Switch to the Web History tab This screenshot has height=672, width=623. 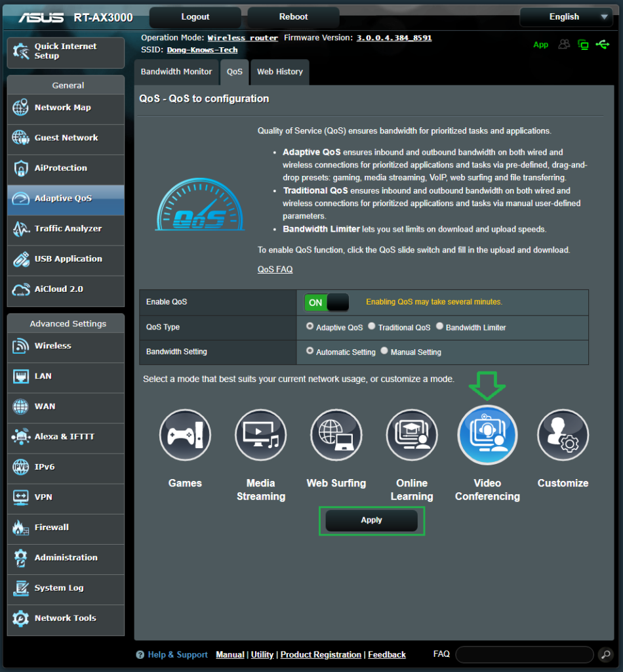point(280,72)
